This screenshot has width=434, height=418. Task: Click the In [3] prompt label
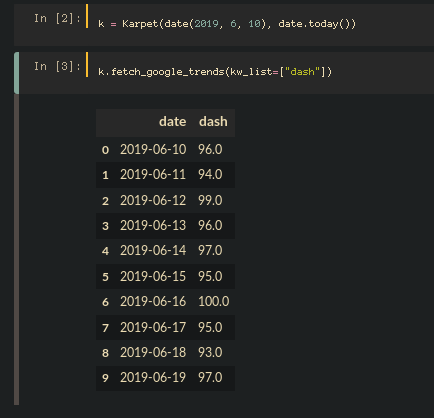click(57, 66)
